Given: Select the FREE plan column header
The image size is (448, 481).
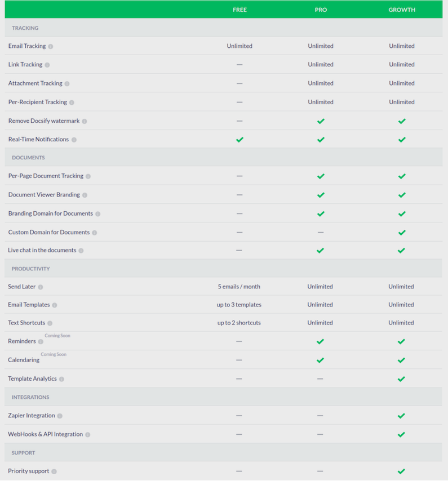Looking at the screenshot, I should (239, 10).
